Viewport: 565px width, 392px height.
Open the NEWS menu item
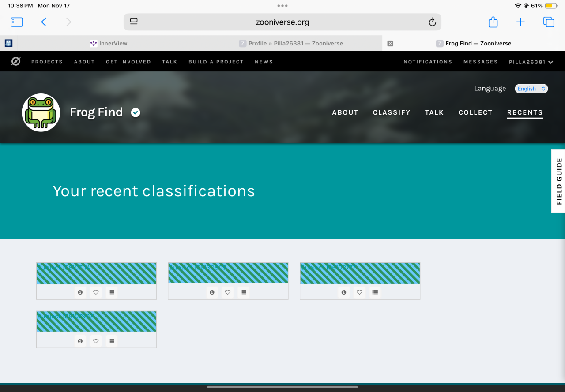[264, 62]
